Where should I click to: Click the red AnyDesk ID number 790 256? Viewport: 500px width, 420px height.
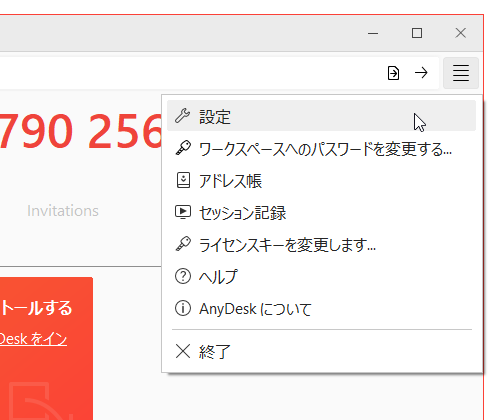(x=81, y=131)
